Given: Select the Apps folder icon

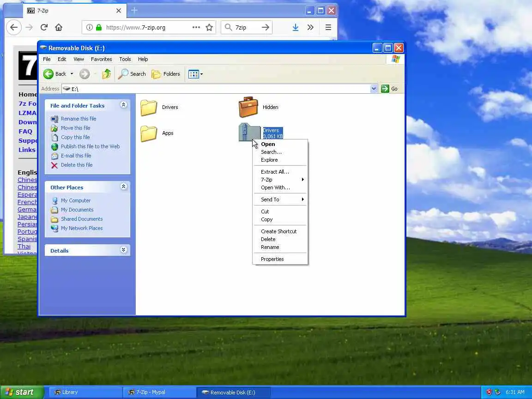Looking at the screenshot, I should (x=149, y=133).
